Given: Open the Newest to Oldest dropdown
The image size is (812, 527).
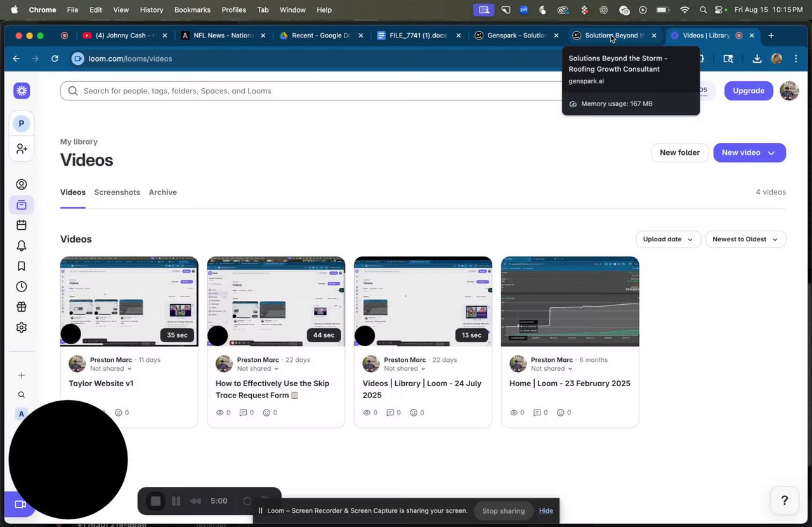Looking at the screenshot, I should [x=745, y=239].
